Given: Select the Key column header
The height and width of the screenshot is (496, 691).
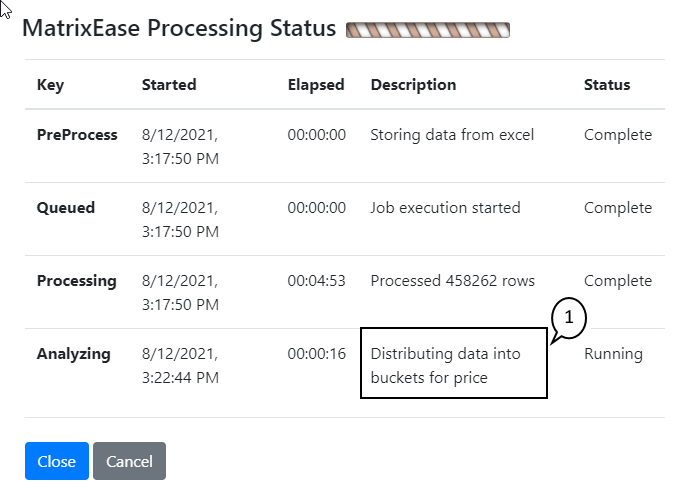Looking at the screenshot, I should (x=50, y=85).
